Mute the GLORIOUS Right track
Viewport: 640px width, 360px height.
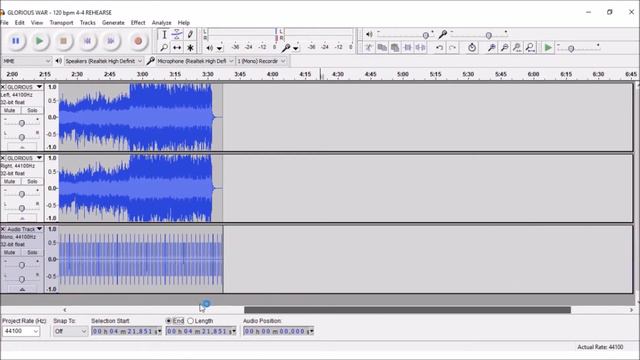pyautogui.click(x=10, y=181)
